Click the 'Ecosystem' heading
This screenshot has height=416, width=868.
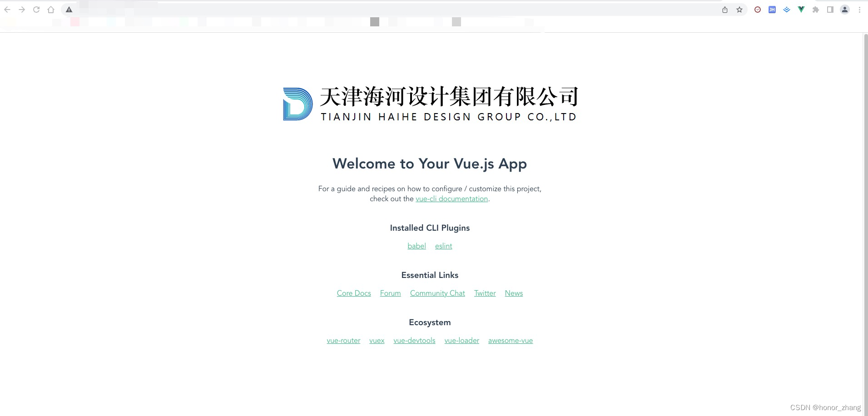click(430, 322)
